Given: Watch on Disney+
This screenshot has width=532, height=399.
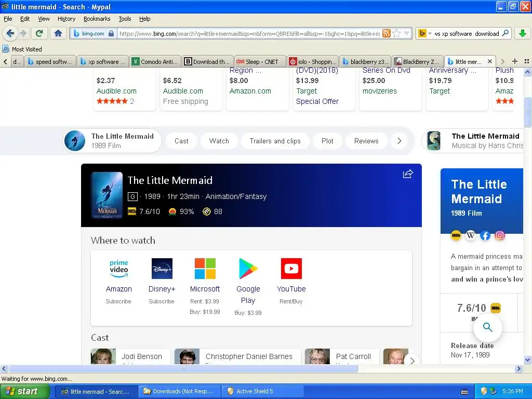Looking at the screenshot, I should (162, 281).
